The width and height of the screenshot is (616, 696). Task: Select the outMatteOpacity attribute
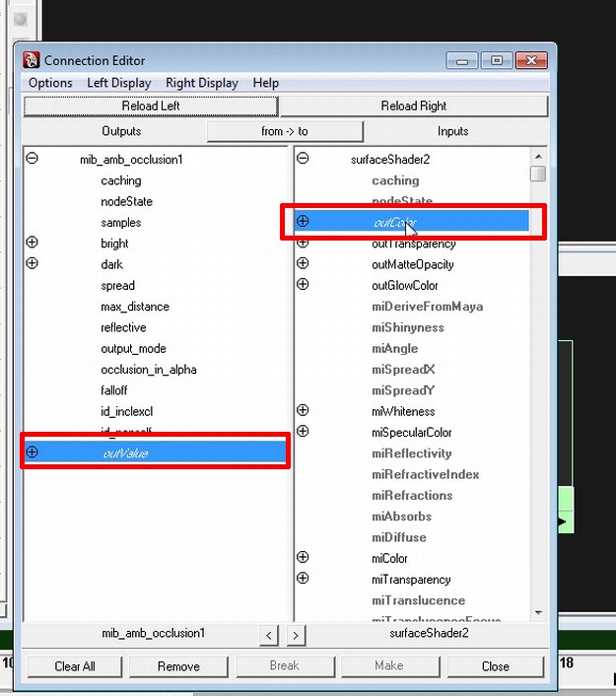pos(413,264)
